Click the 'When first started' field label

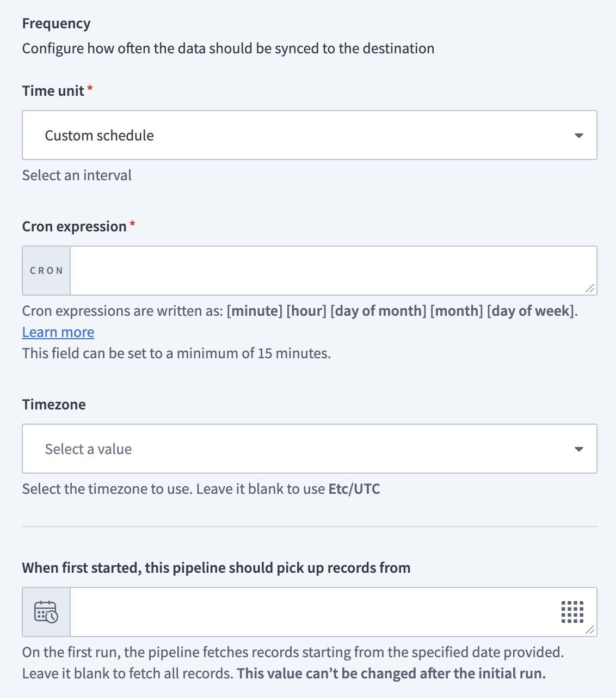pyautogui.click(x=216, y=568)
